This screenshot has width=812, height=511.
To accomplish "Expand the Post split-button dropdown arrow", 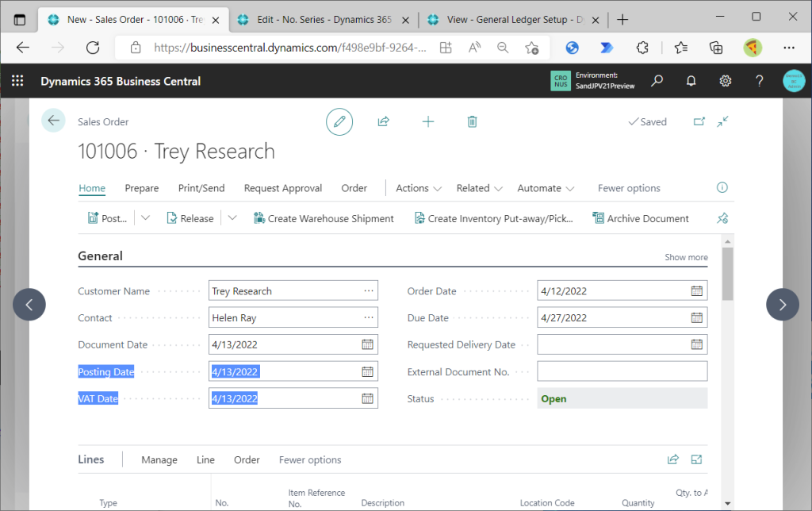I will point(146,218).
